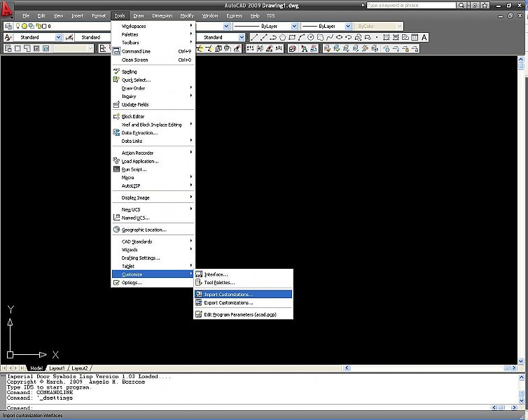Choose Import Customizations from submenu

coord(243,295)
